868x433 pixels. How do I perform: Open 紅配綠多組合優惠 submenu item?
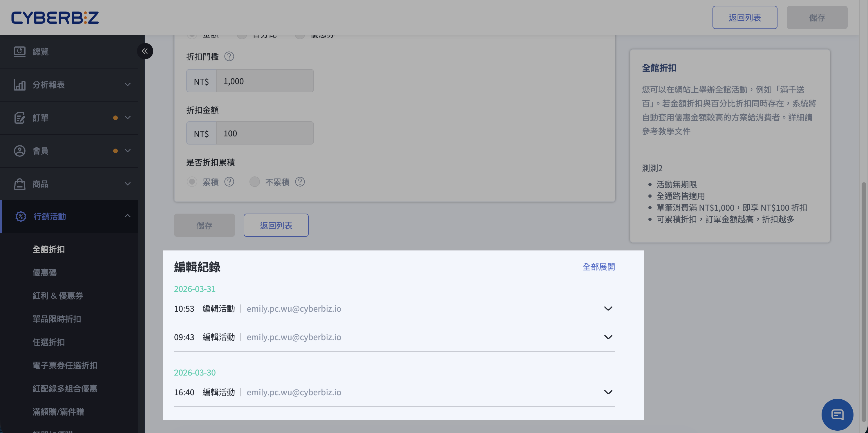(65, 389)
